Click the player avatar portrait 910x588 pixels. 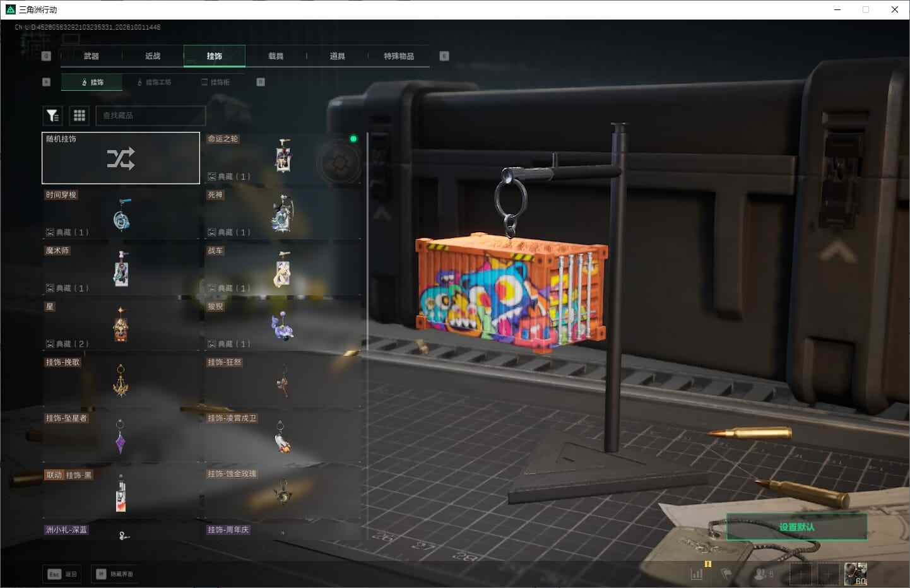coord(856,574)
